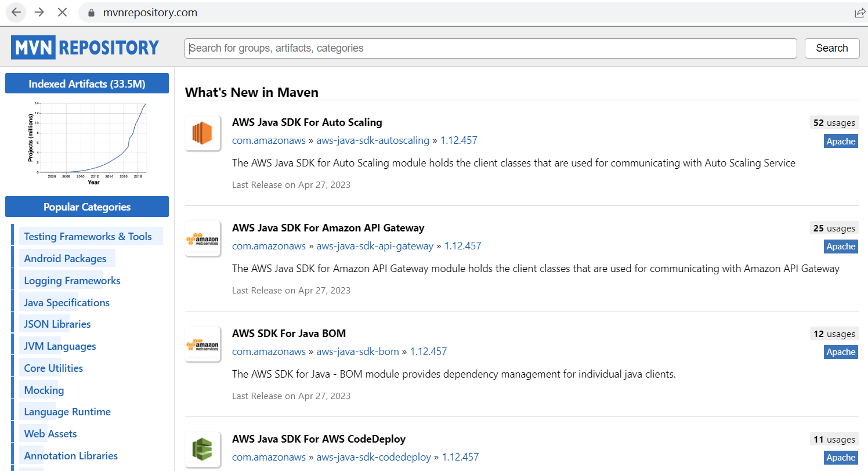Open the AWS Java SDK For AWS CodeDeploy title
868x471 pixels.
point(319,439)
